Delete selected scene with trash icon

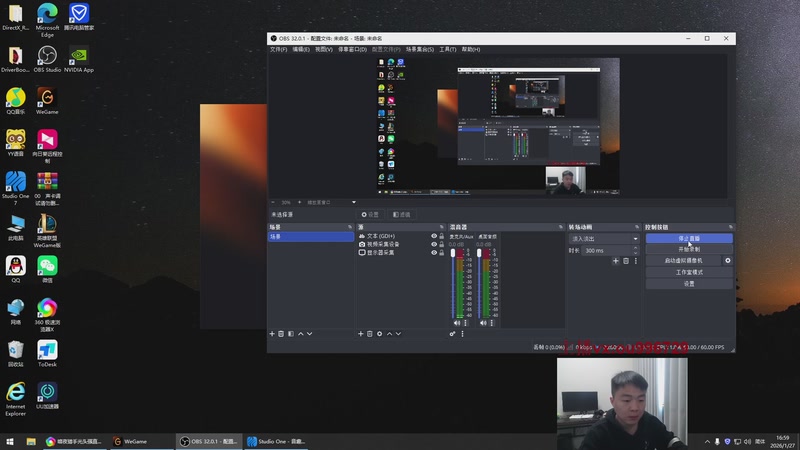[281, 334]
